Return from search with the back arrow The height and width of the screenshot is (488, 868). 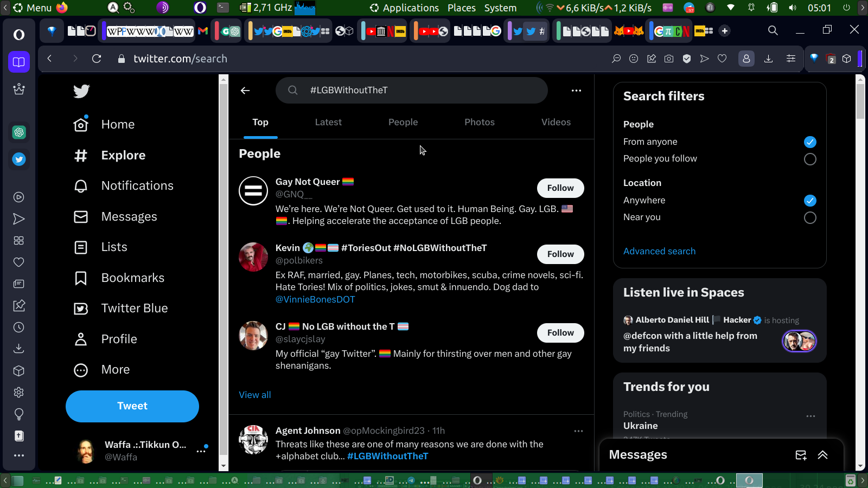coord(245,91)
